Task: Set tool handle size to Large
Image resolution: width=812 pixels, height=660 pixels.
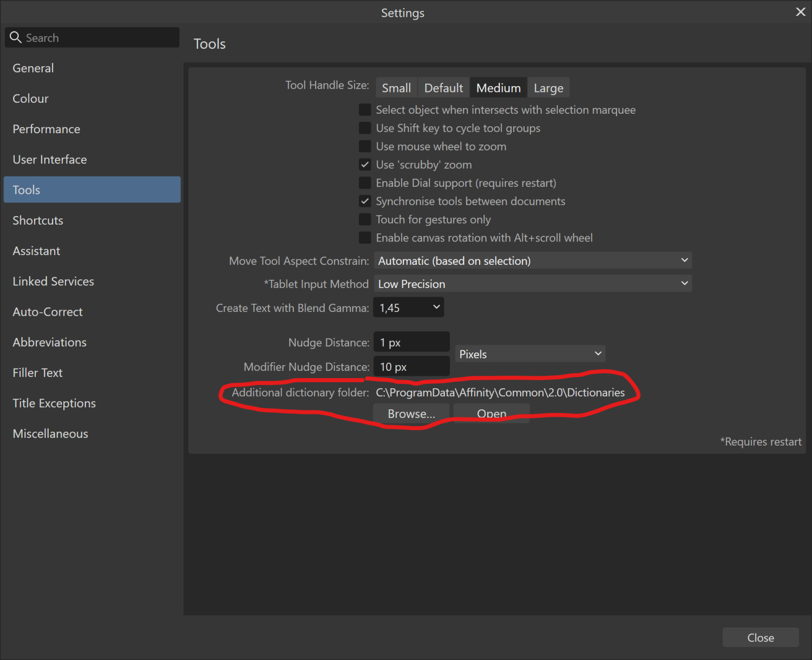Action: [548, 88]
